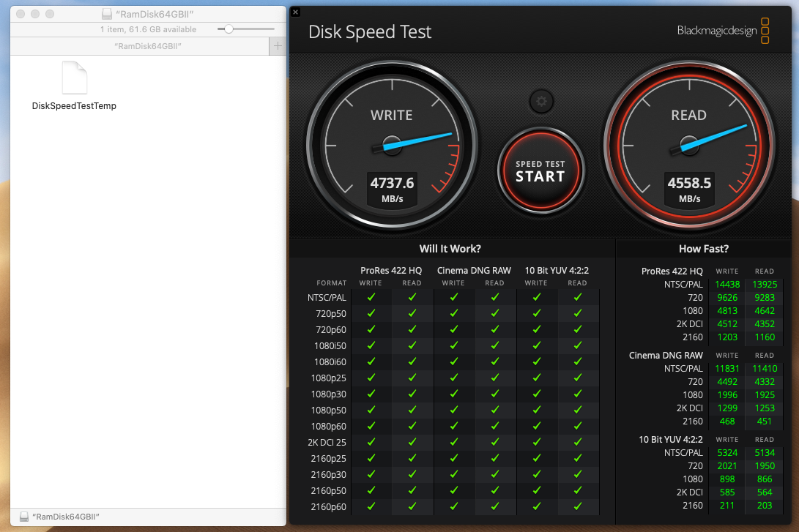Click the DiskSpeedTestTemp file name label
Screen dimensions: 799x532
pos(75,106)
